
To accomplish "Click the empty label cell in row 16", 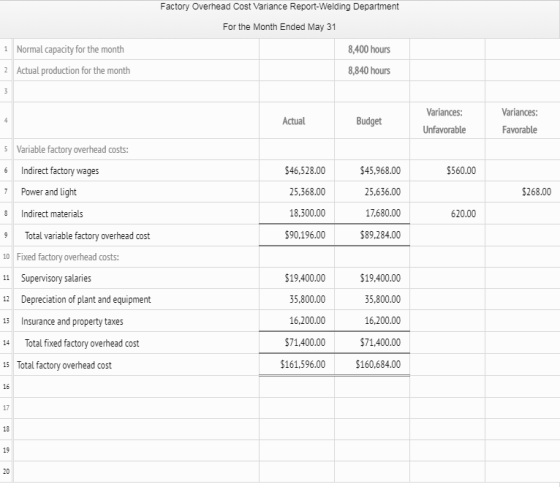I will pos(136,387).
